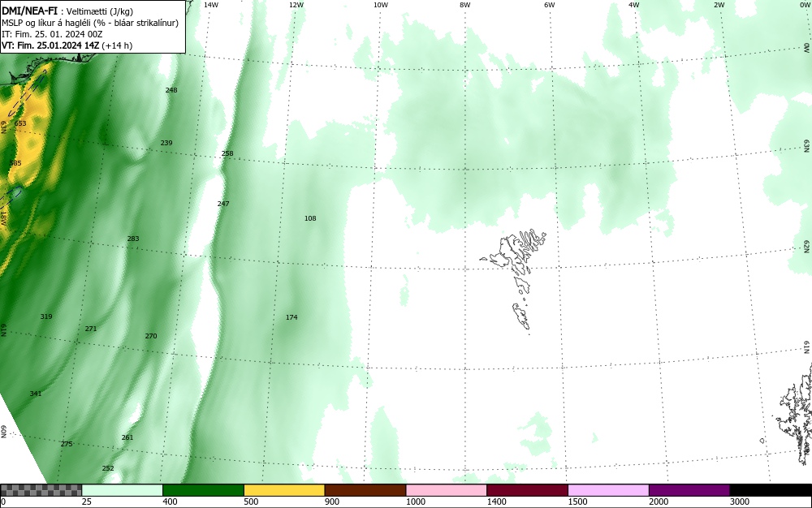Click the black legend swatch above 3000
This screenshot has width=812, height=508.
pos(771,490)
